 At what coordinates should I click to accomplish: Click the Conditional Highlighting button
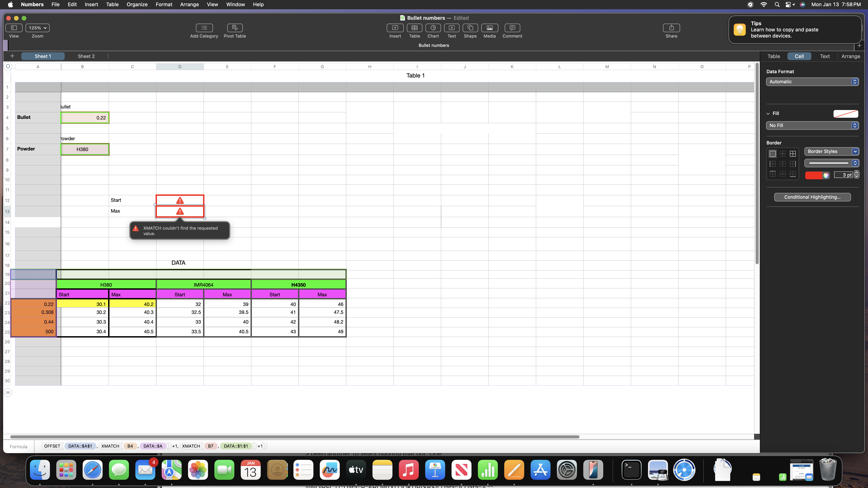pos(812,197)
